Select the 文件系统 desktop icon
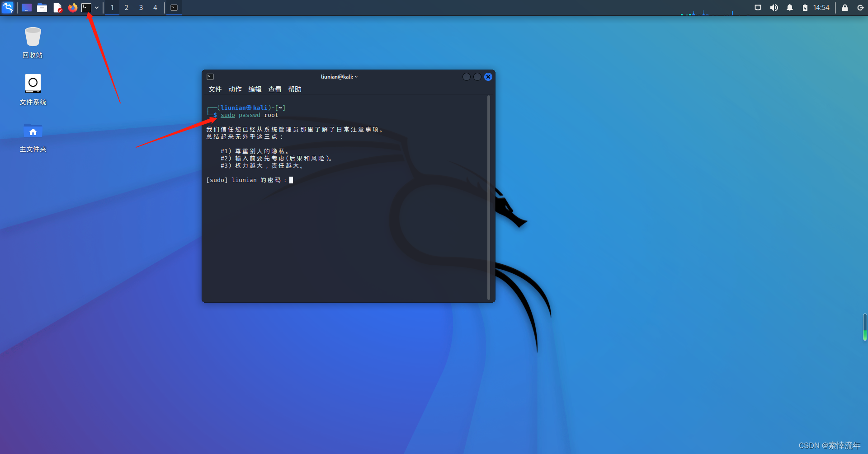Viewport: 868px width, 454px height. click(x=33, y=90)
